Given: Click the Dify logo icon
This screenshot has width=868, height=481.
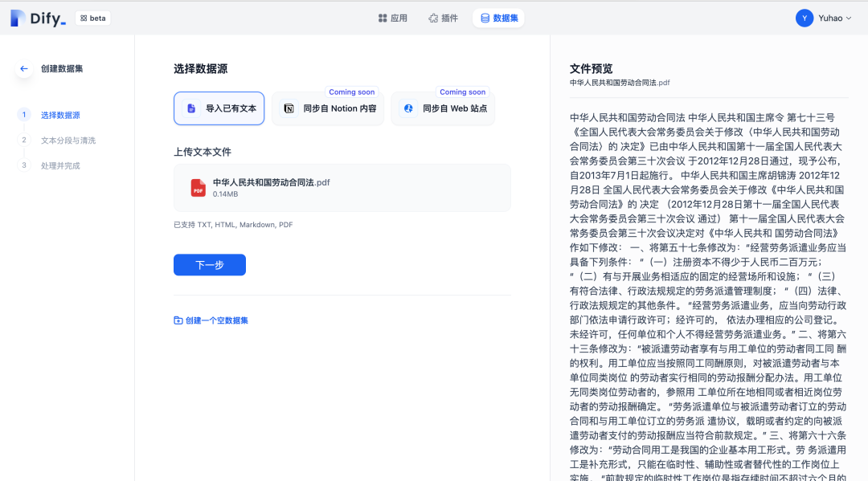Looking at the screenshot, I should (x=18, y=18).
